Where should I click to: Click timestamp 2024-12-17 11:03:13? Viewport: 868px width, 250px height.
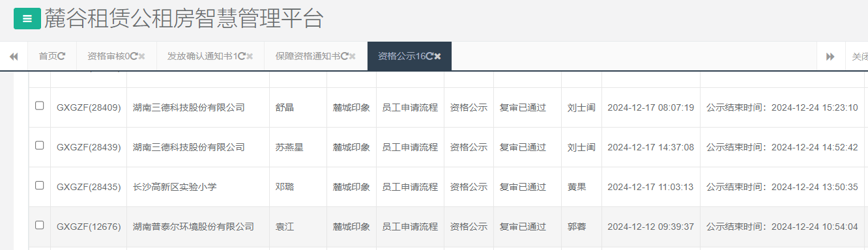tap(650, 187)
